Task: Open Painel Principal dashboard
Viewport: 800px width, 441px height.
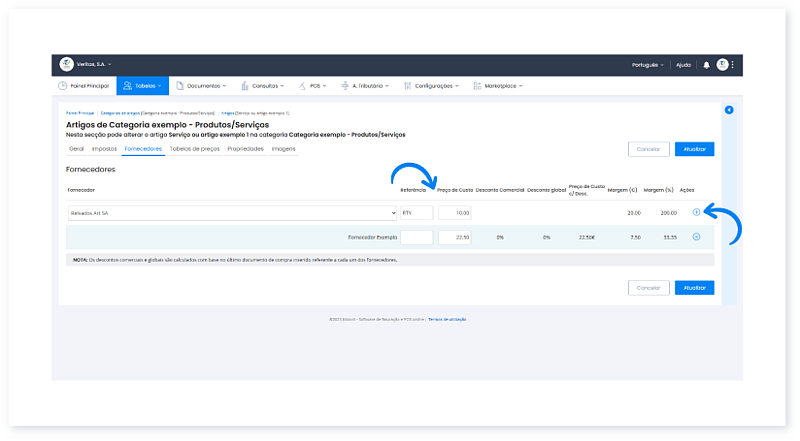Action: coord(84,86)
